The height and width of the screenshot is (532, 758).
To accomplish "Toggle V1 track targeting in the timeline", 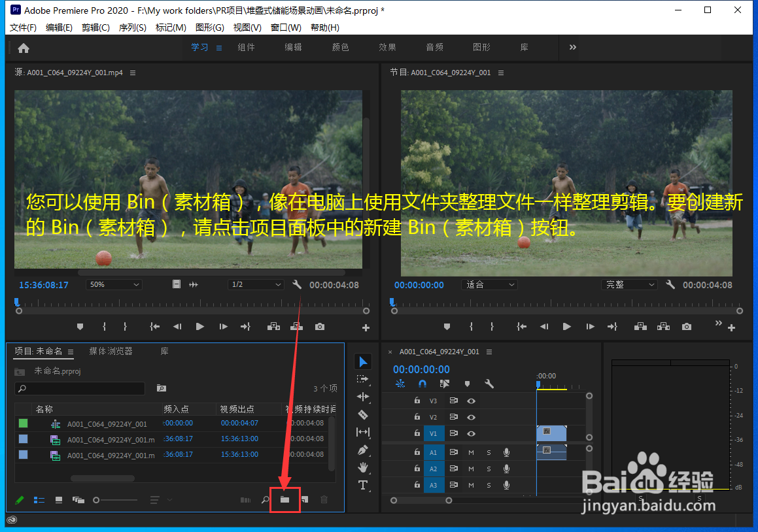I will pyautogui.click(x=434, y=433).
